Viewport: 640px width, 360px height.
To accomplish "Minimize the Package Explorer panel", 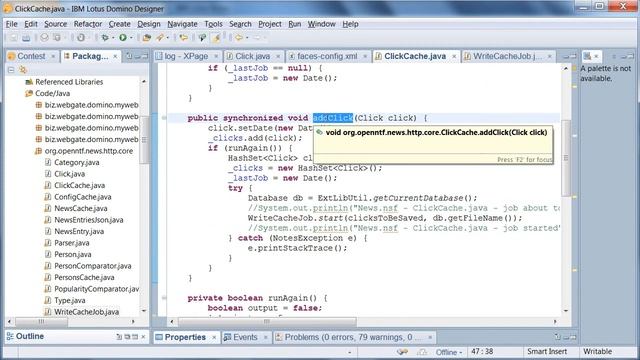I will (x=138, y=56).
